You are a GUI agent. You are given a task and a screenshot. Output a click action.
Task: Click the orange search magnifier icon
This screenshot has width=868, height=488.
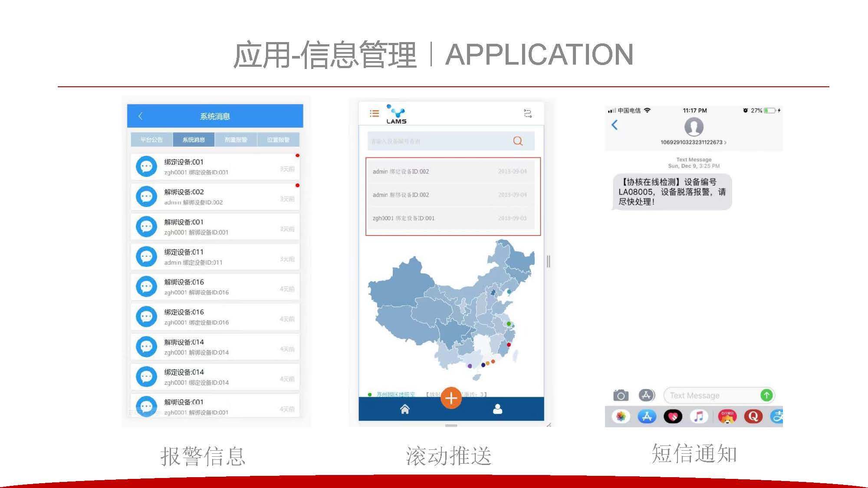pyautogui.click(x=518, y=141)
